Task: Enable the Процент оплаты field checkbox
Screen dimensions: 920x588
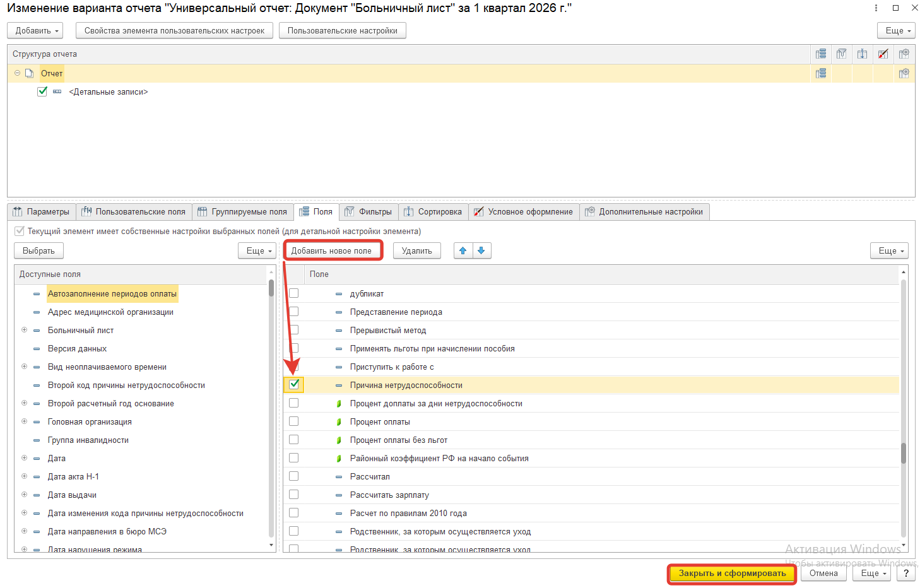Action: tap(294, 421)
